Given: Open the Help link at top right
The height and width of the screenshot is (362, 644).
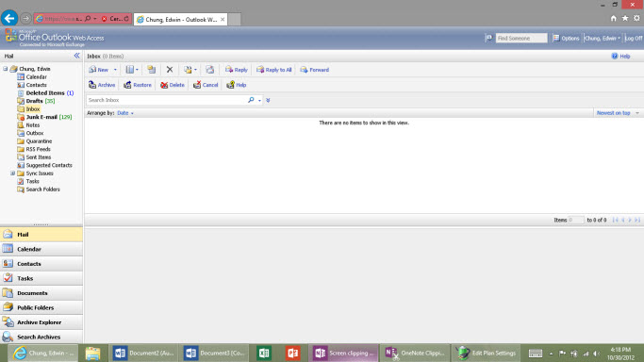Looking at the screenshot, I should (620, 57).
